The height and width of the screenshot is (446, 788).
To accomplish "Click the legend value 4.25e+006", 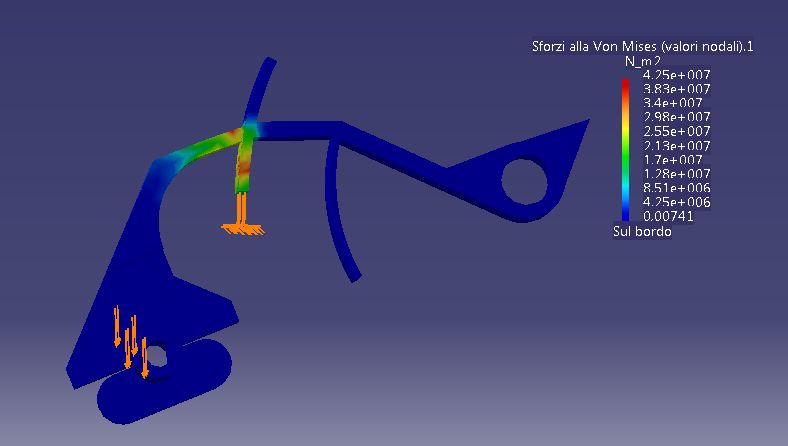I will [x=676, y=202].
